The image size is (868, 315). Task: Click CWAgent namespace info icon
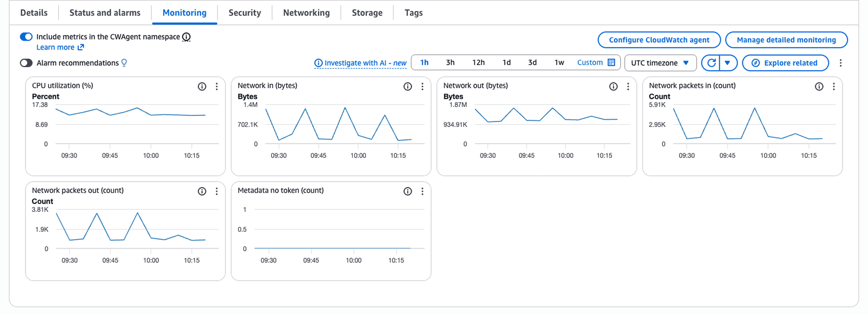pyautogui.click(x=186, y=37)
